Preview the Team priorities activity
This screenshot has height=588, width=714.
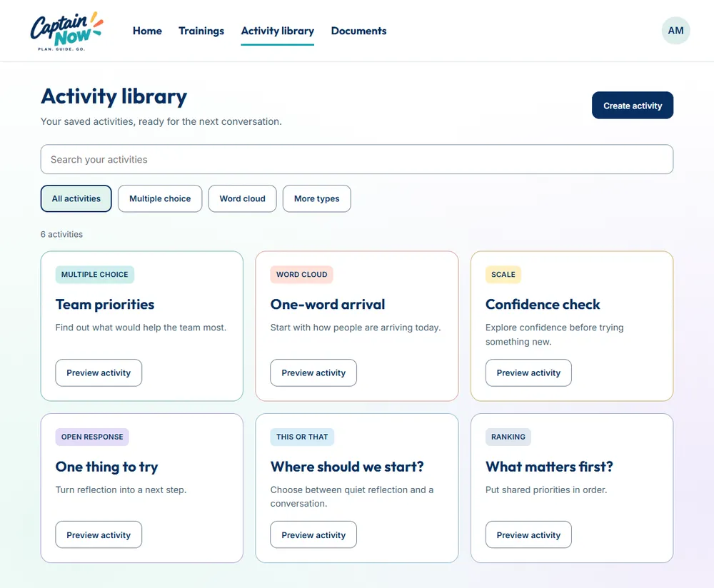pyautogui.click(x=99, y=372)
